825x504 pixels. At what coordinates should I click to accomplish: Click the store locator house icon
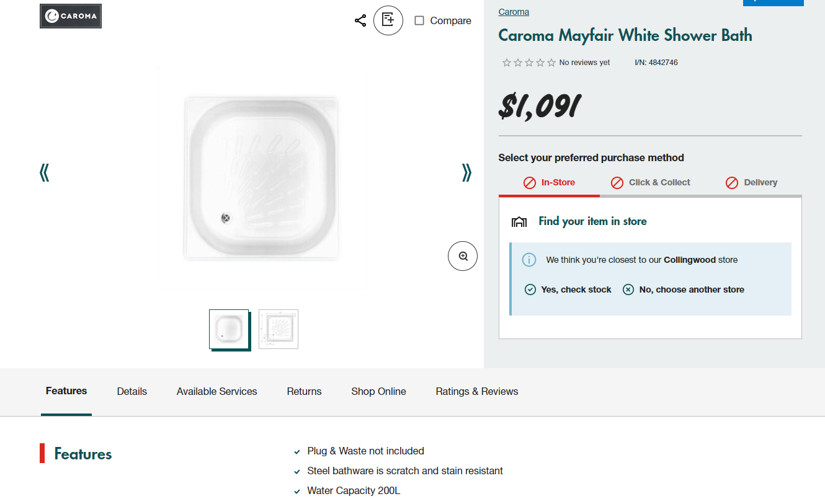519,221
